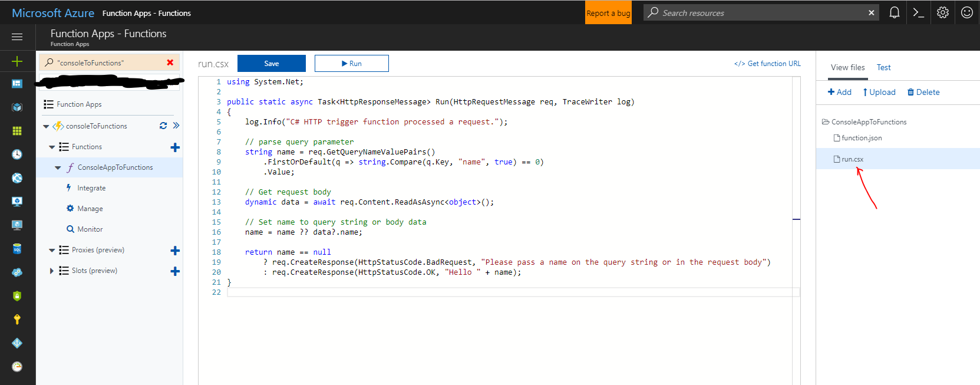Click the Proxies (preview) label
980x385 pixels.
click(98, 250)
